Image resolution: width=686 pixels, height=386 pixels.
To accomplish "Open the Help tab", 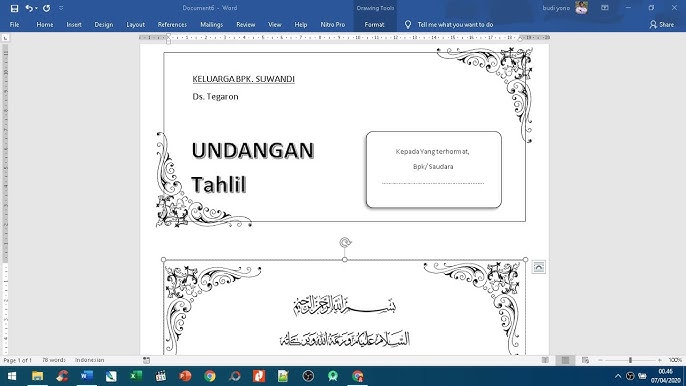I will pyautogui.click(x=301, y=25).
